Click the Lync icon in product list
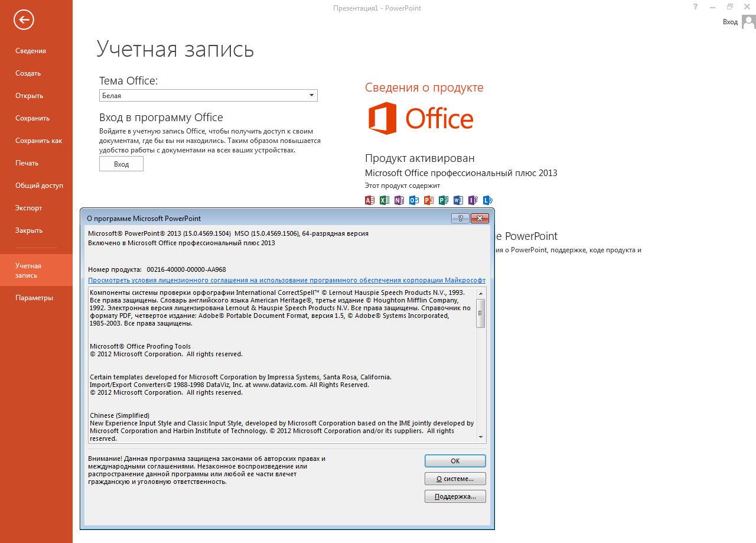 click(x=488, y=200)
